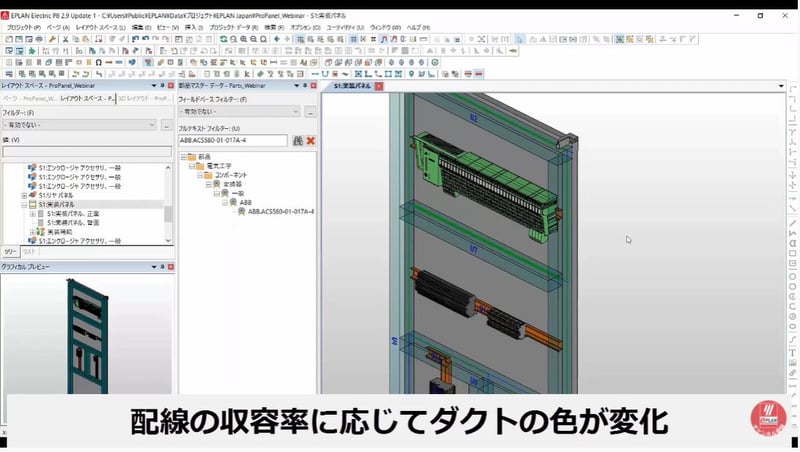Viewport: 800px width, 452px height.
Task: Pin the Layout Space panel
Action: click(163, 85)
